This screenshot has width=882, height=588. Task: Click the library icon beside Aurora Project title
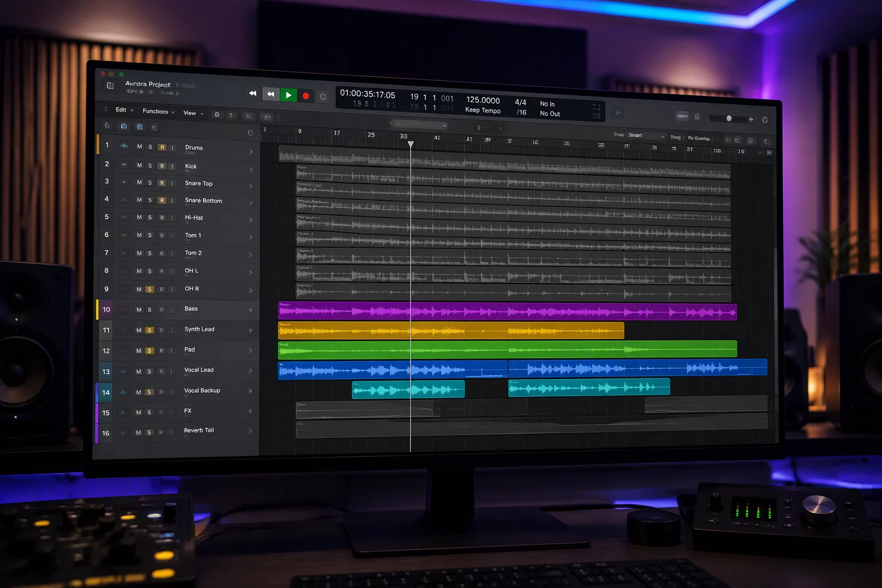110,86
